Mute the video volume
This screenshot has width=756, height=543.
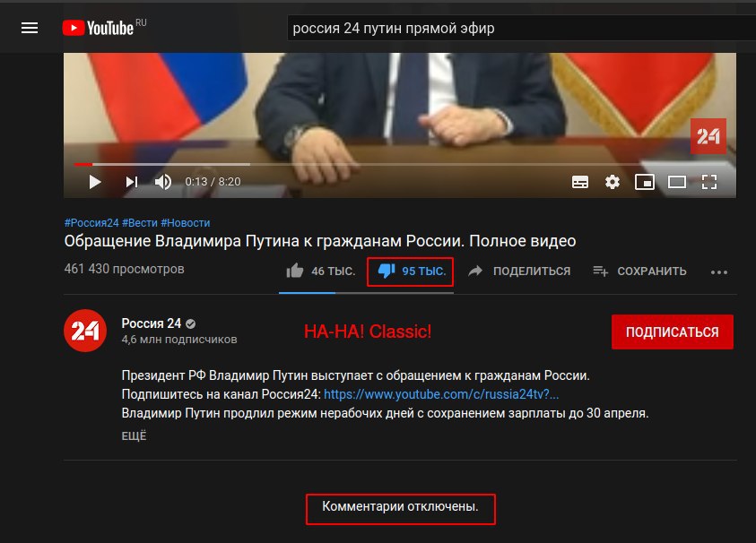click(163, 182)
